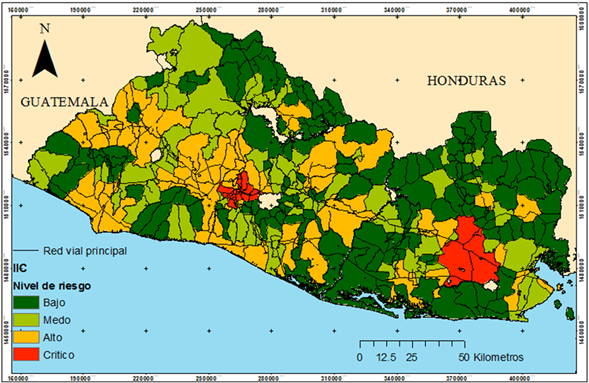Select the red Critico legend swatch
The width and height of the screenshot is (589, 383).
26,354
